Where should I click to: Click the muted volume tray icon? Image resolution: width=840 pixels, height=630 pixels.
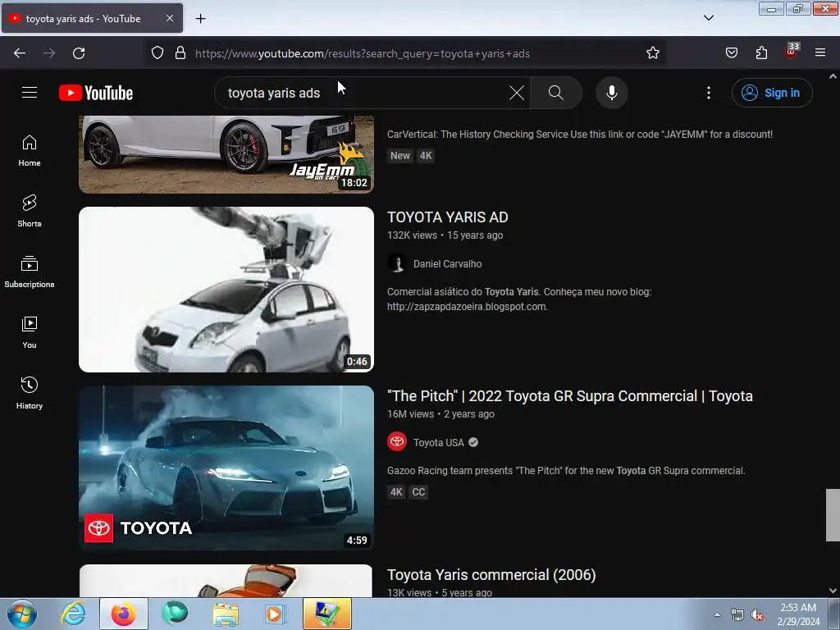tap(757, 615)
